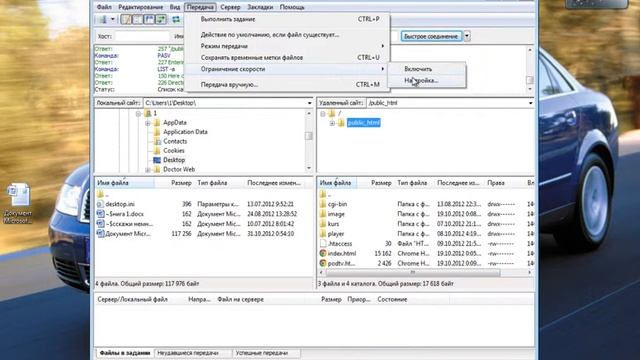The height and width of the screenshot is (360, 640).
Task: Close the open Передача menu header
Action: pos(200,7)
